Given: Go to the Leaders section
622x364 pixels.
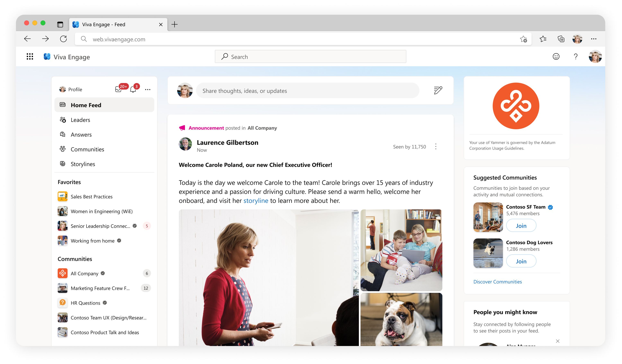Looking at the screenshot, I should pos(80,120).
